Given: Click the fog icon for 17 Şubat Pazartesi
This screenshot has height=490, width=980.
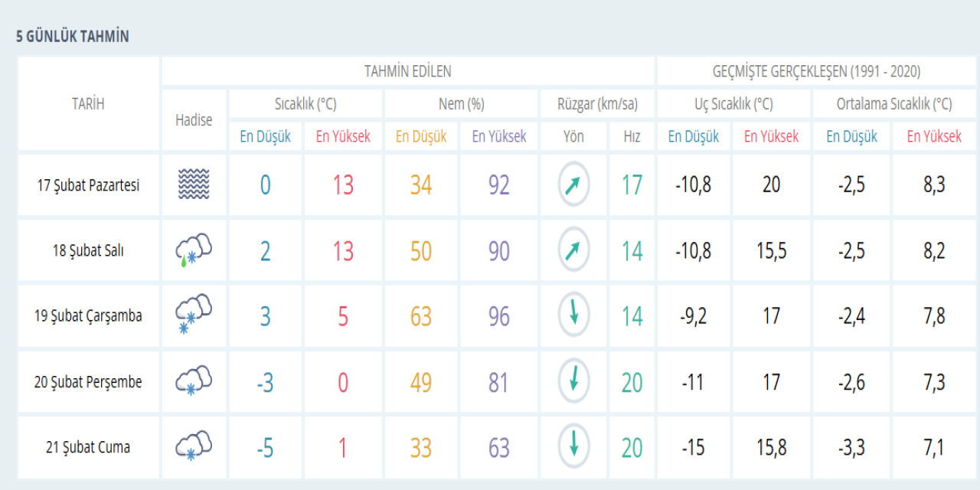Looking at the screenshot, I should (x=193, y=185).
